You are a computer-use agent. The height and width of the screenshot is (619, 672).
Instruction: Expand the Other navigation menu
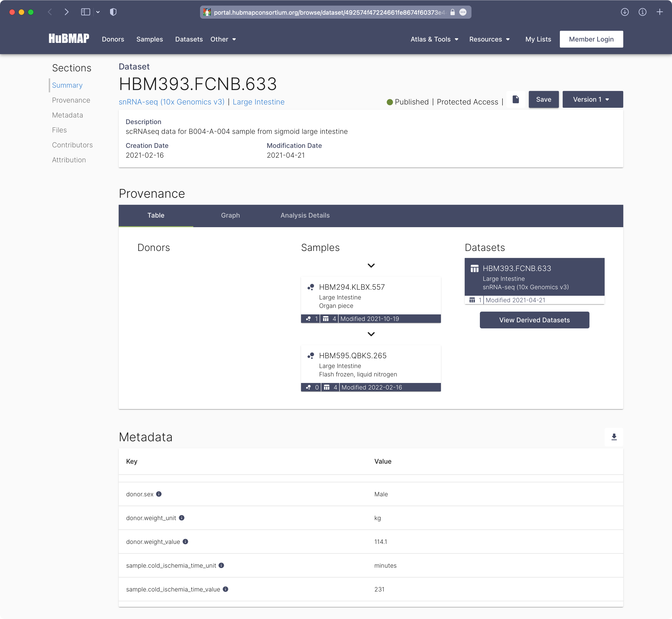223,39
